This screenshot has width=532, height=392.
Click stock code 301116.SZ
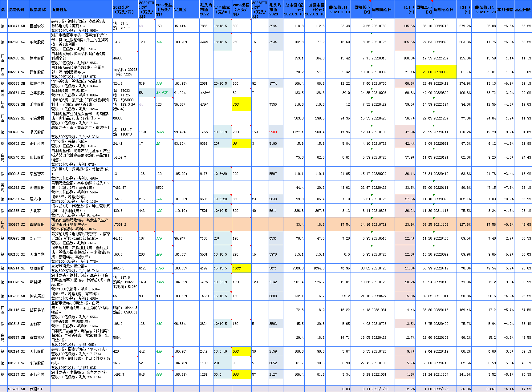[17, 310]
